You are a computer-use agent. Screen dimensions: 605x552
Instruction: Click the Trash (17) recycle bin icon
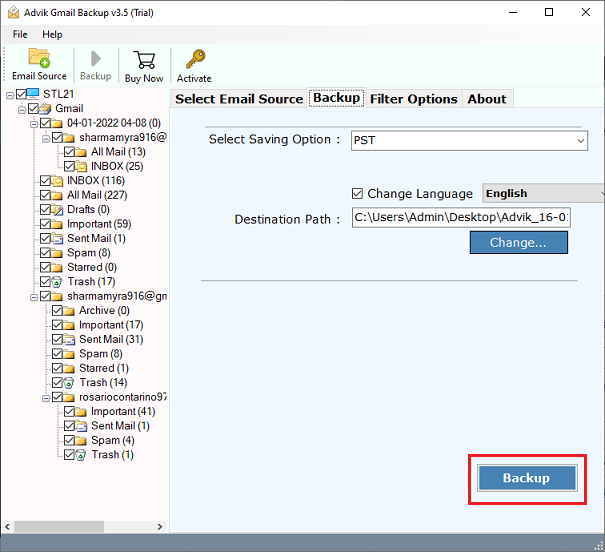coord(57,282)
